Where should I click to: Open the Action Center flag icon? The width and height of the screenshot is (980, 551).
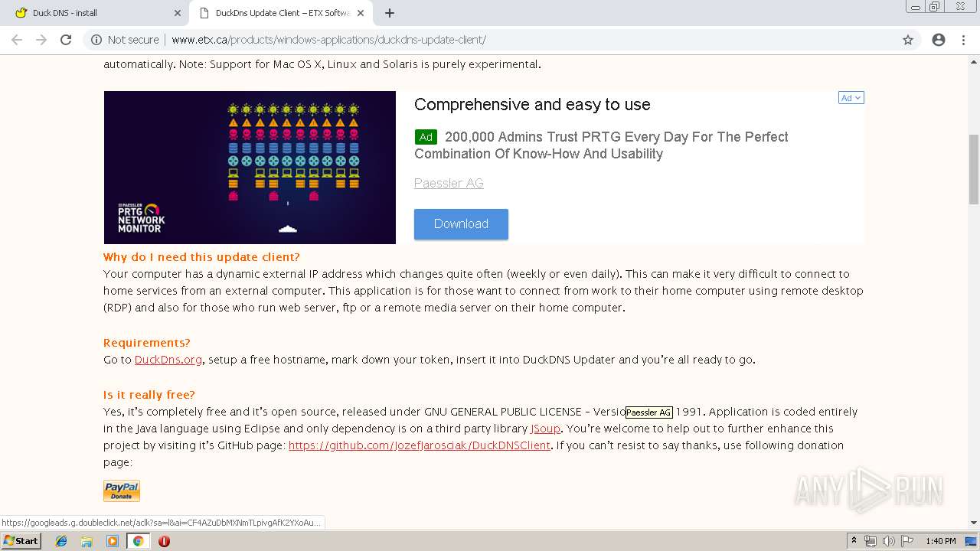click(906, 541)
